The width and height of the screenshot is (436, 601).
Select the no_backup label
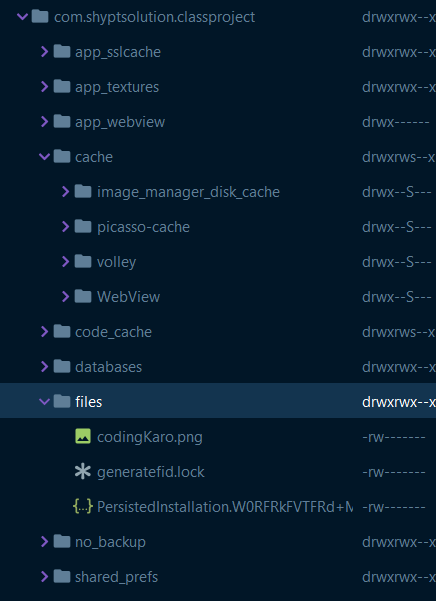tap(110, 542)
